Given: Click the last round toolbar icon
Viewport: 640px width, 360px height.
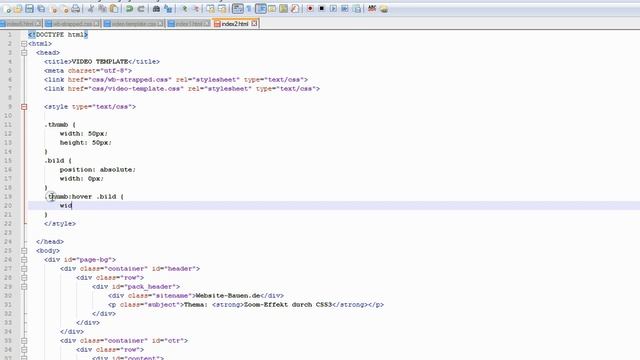Looking at the screenshot, I should [384, 9].
